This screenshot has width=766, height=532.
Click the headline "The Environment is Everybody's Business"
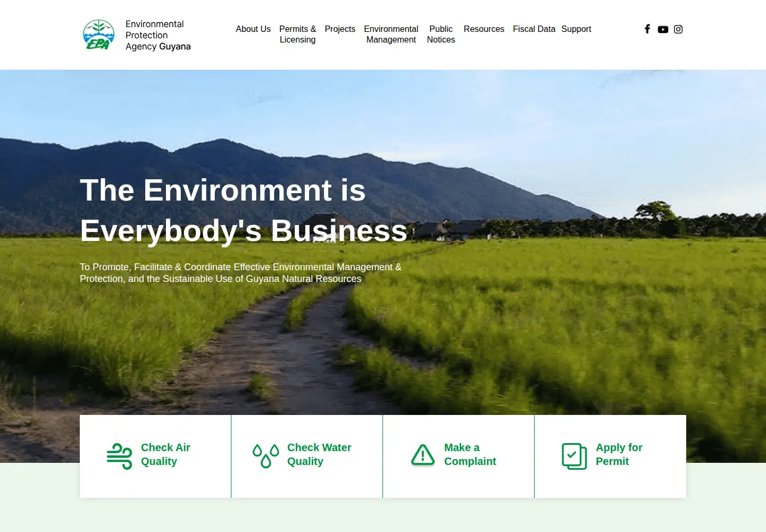(x=244, y=210)
